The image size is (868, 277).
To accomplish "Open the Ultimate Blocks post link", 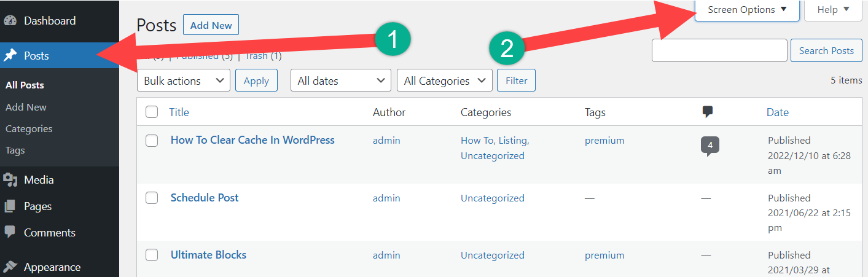I will tap(208, 255).
